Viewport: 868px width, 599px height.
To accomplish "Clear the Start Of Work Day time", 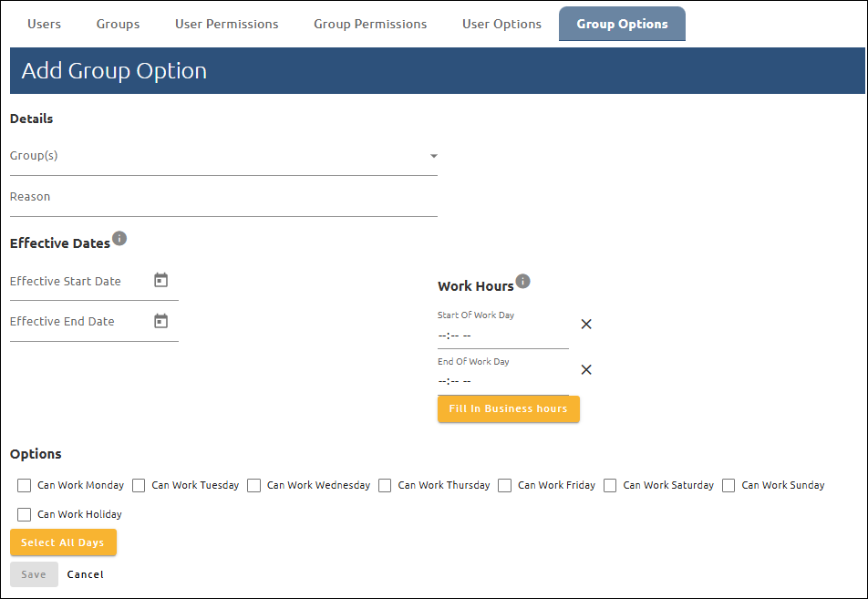I will 586,324.
